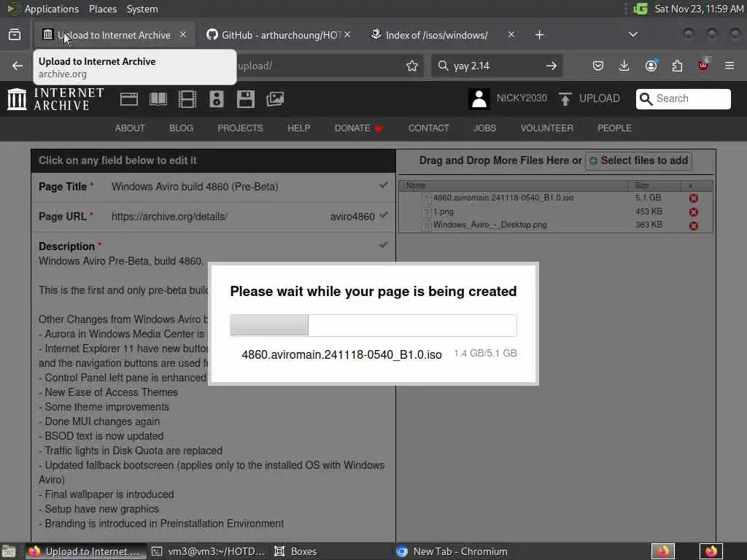This screenshot has width=747, height=560.
Task: Open the JOBS nav link
Action: pos(484,128)
